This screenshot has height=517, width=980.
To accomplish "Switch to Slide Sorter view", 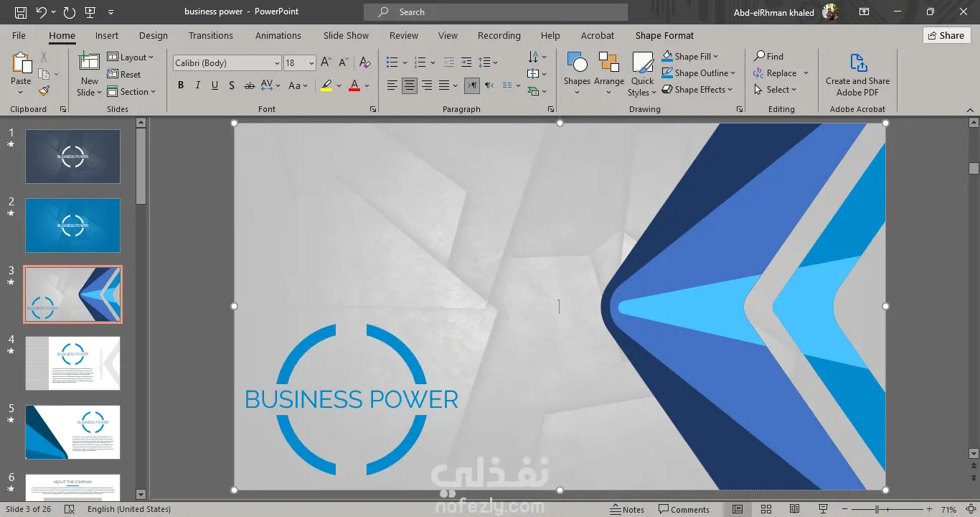I will tap(766, 509).
